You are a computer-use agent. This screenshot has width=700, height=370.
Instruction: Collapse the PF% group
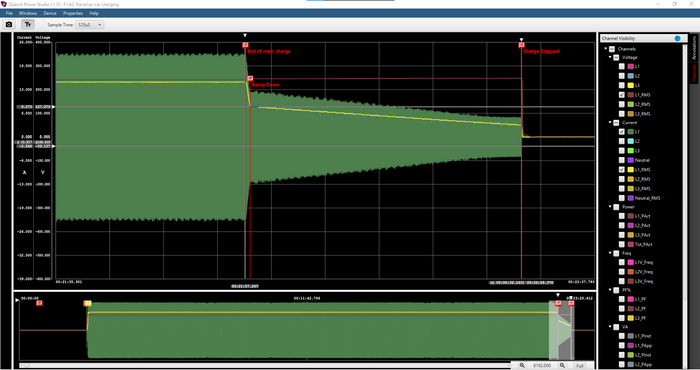click(x=610, y=290)
